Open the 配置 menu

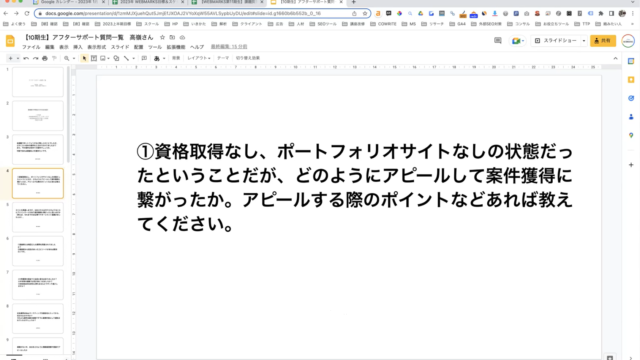pos(139,47)
